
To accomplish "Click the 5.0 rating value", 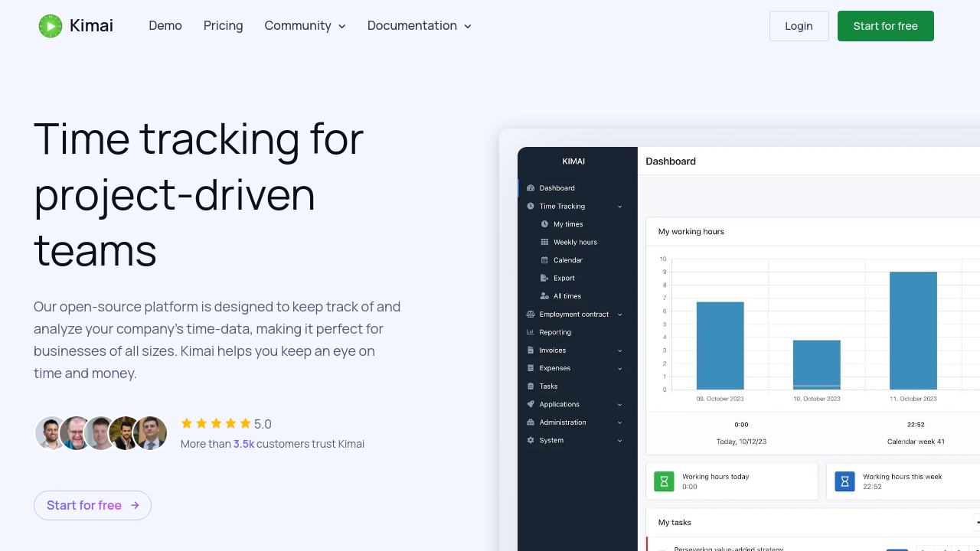I will (263, 424).
